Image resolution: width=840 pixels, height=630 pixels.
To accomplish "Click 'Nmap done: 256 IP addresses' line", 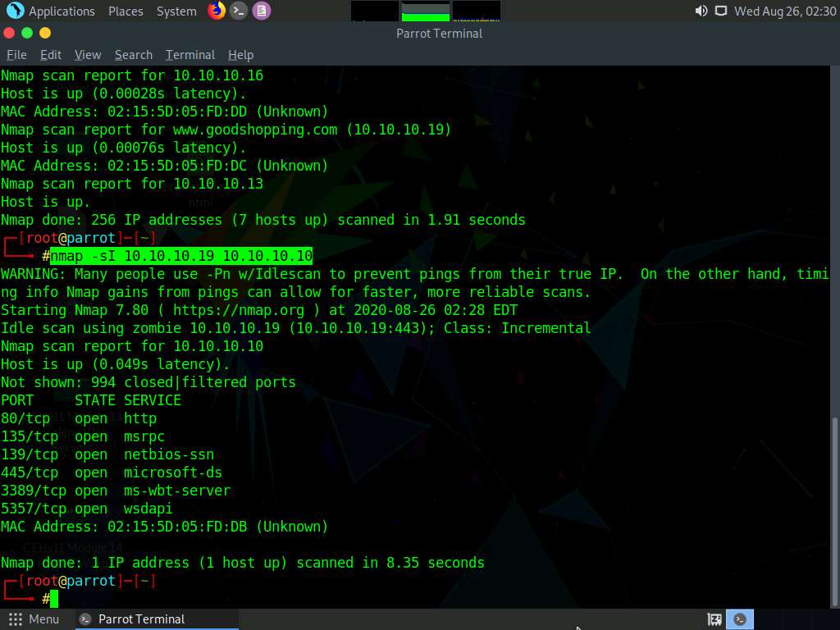I will pyautogui.click(x=263, y=220).
